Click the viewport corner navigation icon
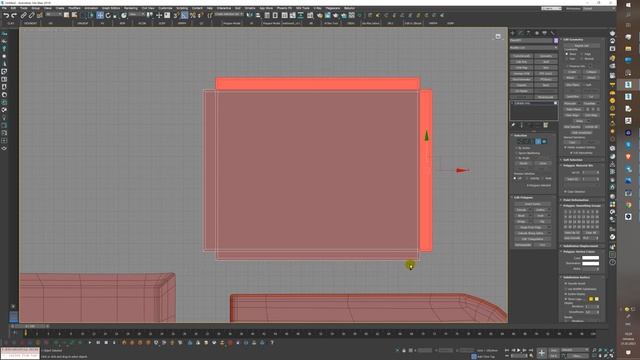 498,36
